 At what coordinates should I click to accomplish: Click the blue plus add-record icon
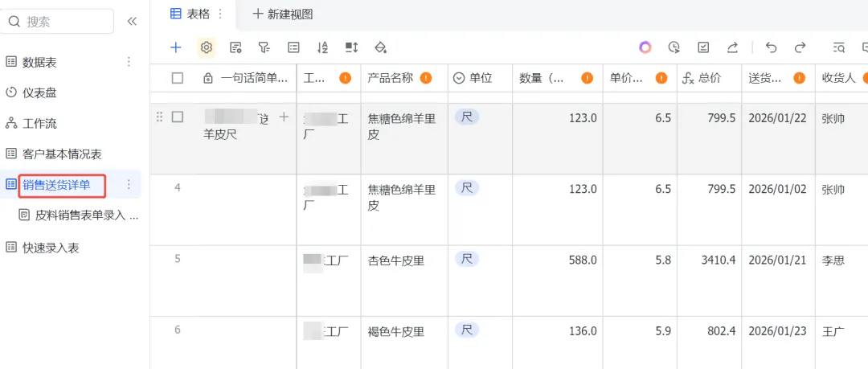176,47
